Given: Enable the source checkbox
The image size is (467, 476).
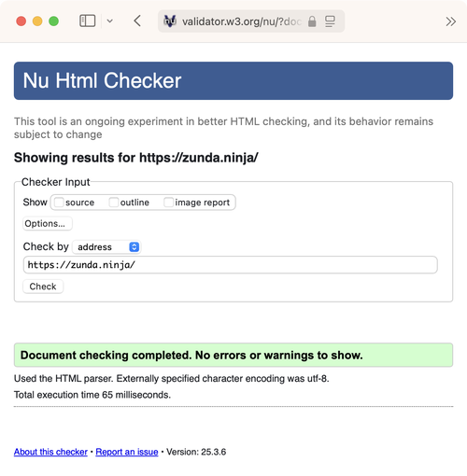Looking at the screenshot, I should tap(59, 203).
